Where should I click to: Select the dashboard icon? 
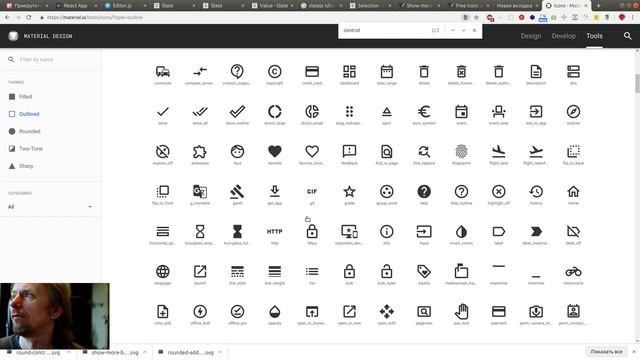[x=349, y=72]
